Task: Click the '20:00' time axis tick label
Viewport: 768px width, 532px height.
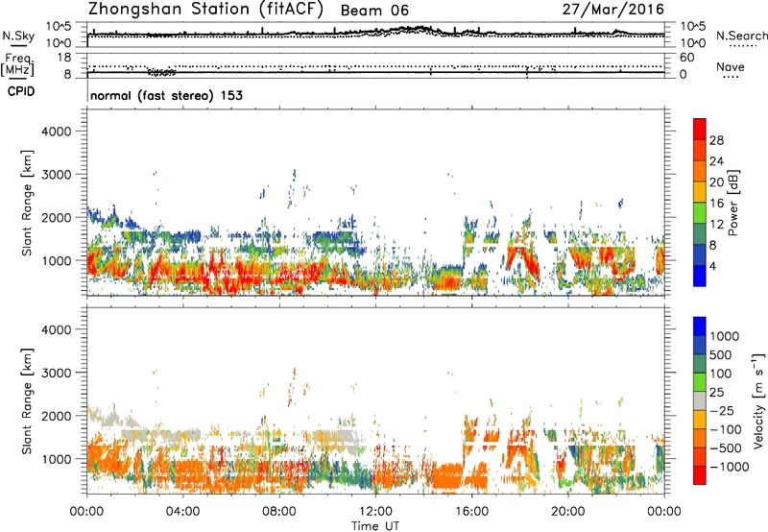Action: click(x=567, y=512)
